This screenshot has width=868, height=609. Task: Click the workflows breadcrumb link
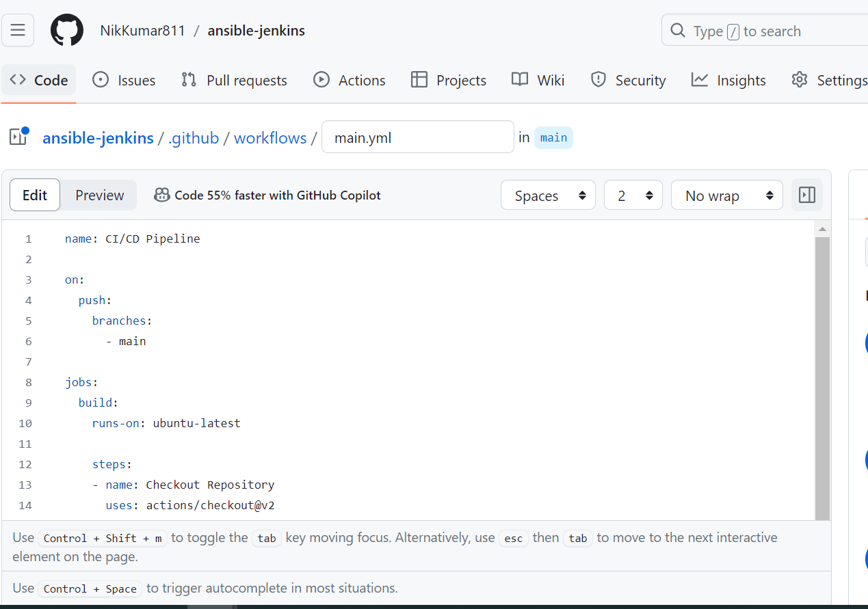pos(270,137)
